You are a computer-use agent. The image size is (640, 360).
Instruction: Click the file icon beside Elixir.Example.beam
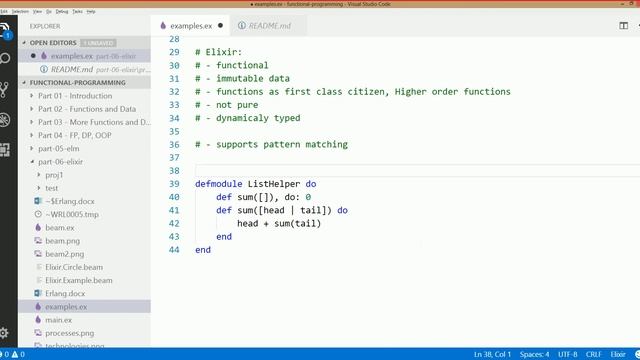[39, 280]
